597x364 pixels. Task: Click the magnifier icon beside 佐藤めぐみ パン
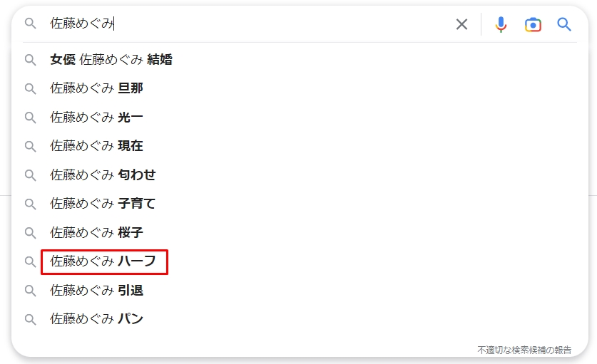pos(31,320)
